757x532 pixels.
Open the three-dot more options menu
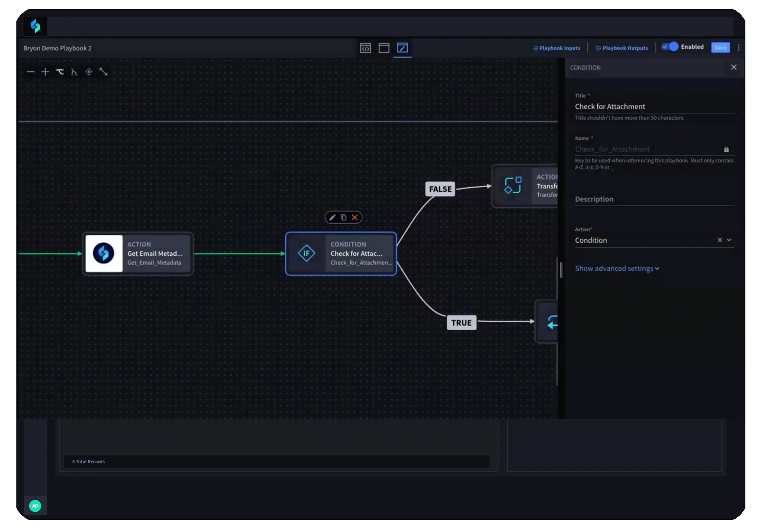(x=738, y=48)
